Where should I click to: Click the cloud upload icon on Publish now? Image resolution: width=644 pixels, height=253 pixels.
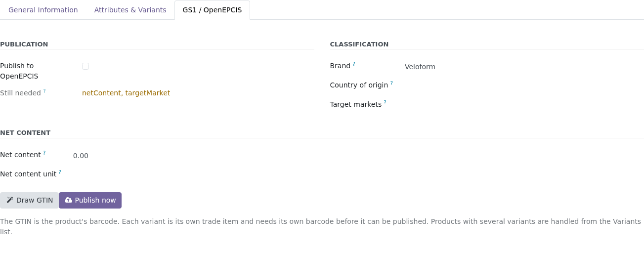click(68, 200)
